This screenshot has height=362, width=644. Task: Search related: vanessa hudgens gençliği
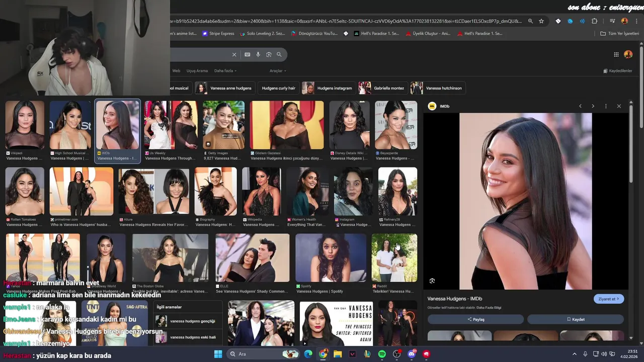[187, 321]
